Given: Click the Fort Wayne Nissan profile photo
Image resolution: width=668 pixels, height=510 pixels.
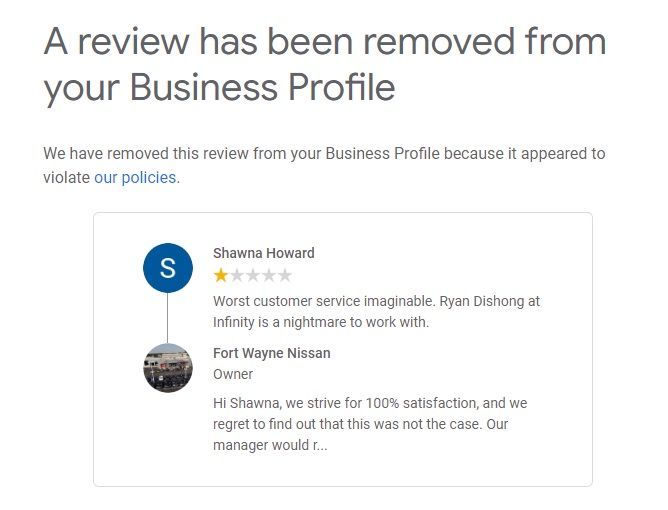Looking at the screenshot, I should click(167, 368).
